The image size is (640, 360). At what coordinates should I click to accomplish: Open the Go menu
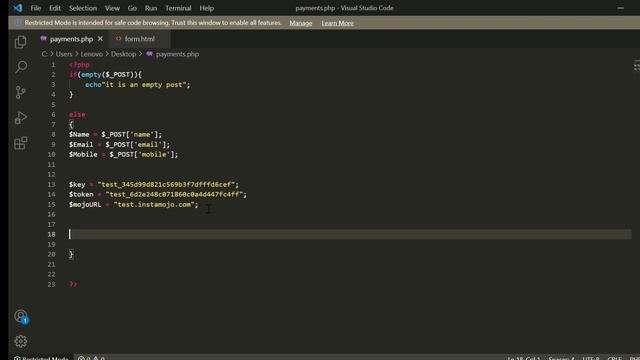point(132,8)
